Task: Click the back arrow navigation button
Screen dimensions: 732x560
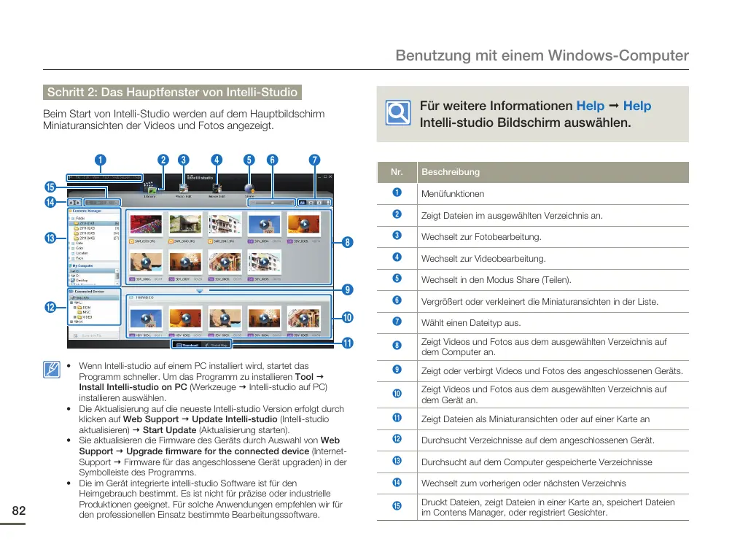Action: tap(71, 202)
